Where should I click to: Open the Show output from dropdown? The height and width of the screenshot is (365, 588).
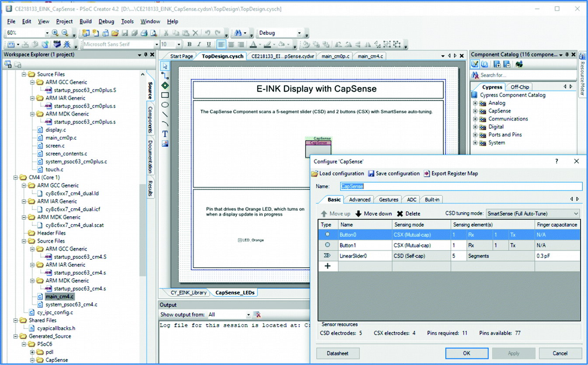pos(248,315)
